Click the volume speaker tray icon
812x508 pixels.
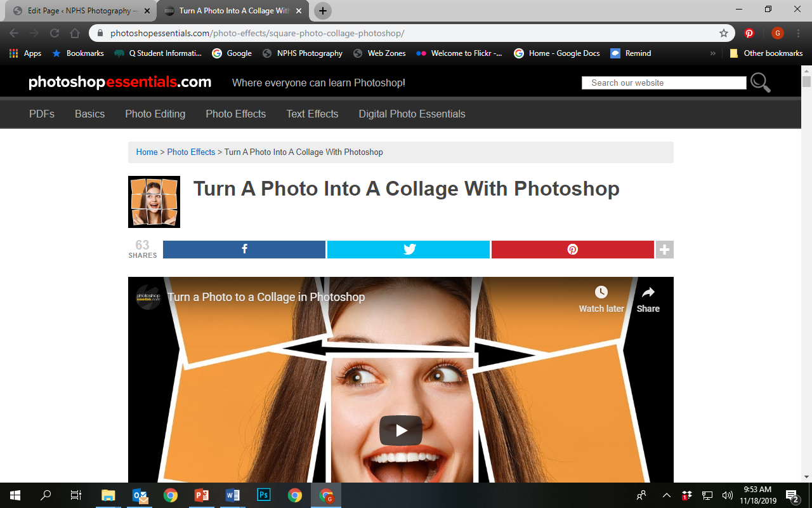727,495
